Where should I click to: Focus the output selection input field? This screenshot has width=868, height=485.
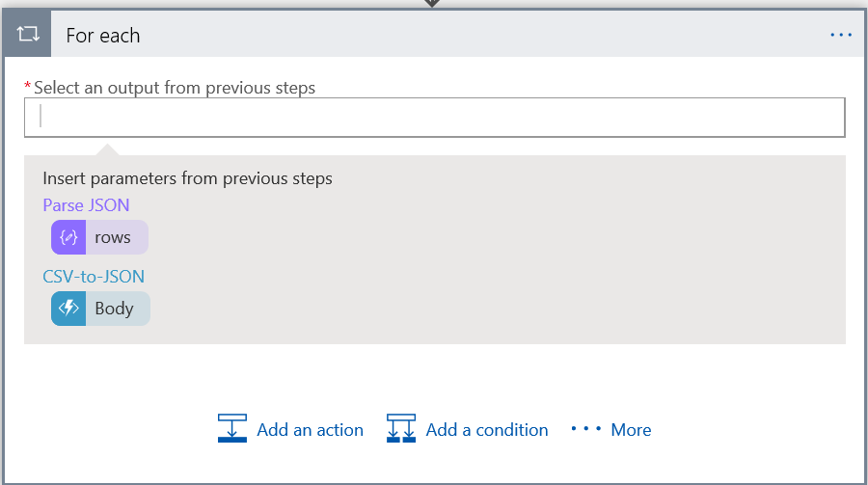pyautogui.click(x=434, y=117)
